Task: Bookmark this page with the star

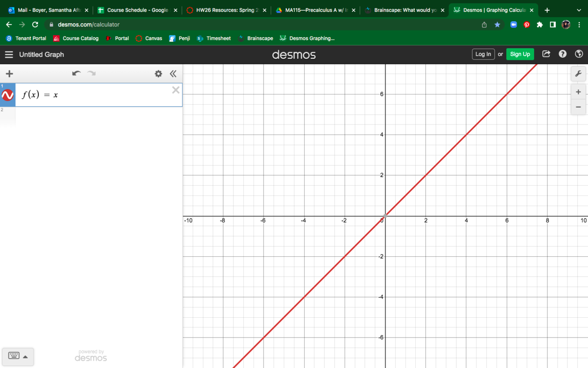Action: tap(497, 25)
